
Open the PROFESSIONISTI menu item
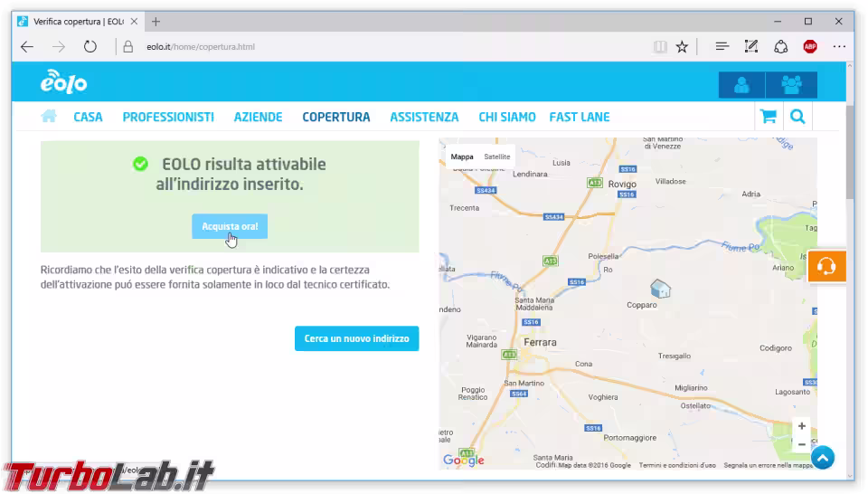tap(168, 117)
